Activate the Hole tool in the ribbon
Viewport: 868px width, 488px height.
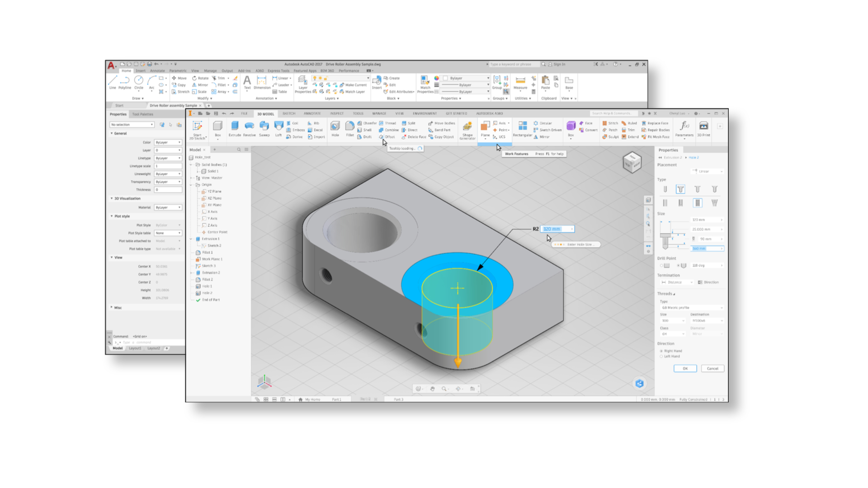335,129
